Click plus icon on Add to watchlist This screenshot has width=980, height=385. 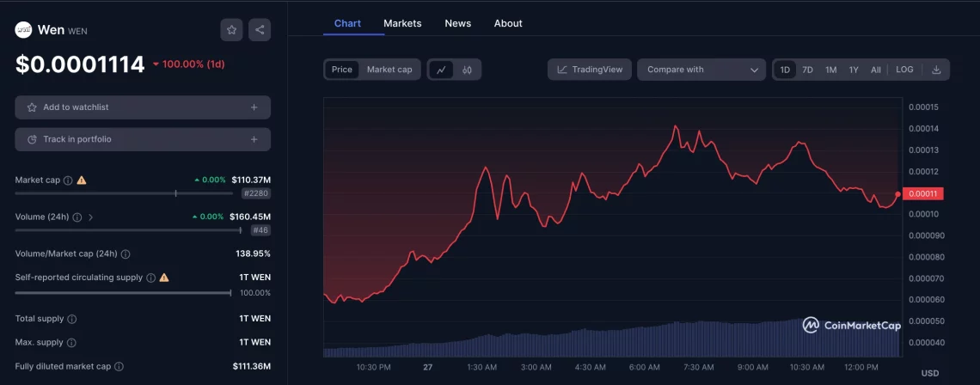(254, 107)
